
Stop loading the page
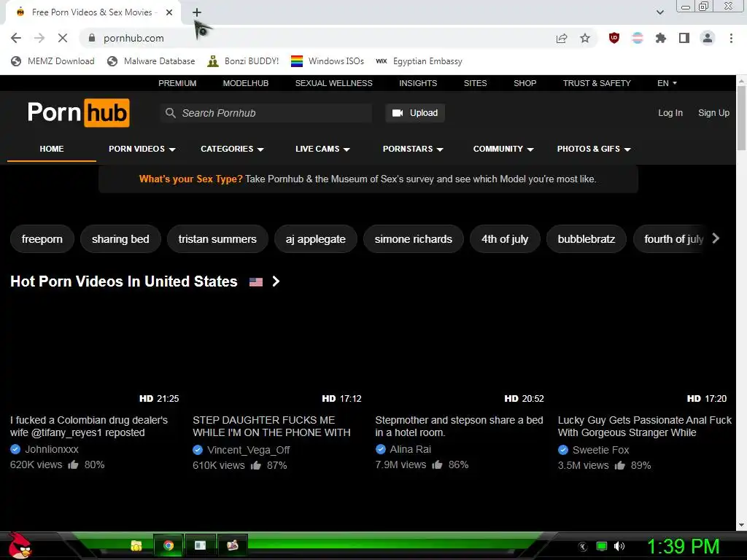tap(63, 38)
